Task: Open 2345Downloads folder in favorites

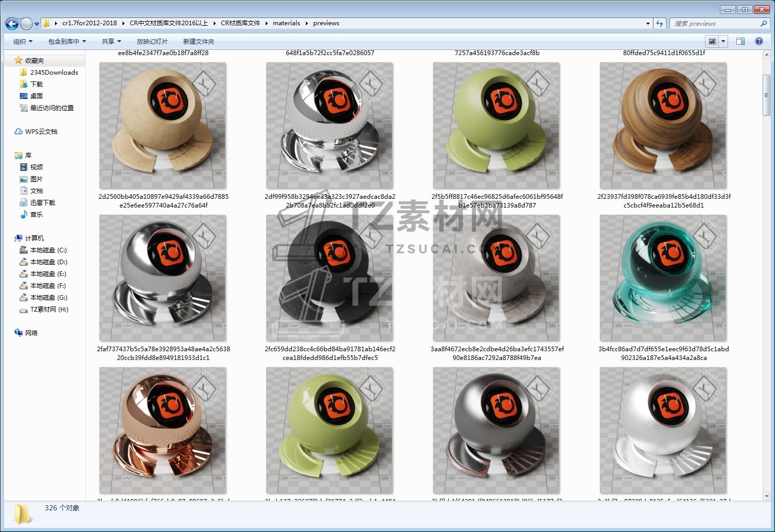Action: click(x=54, y=73)
